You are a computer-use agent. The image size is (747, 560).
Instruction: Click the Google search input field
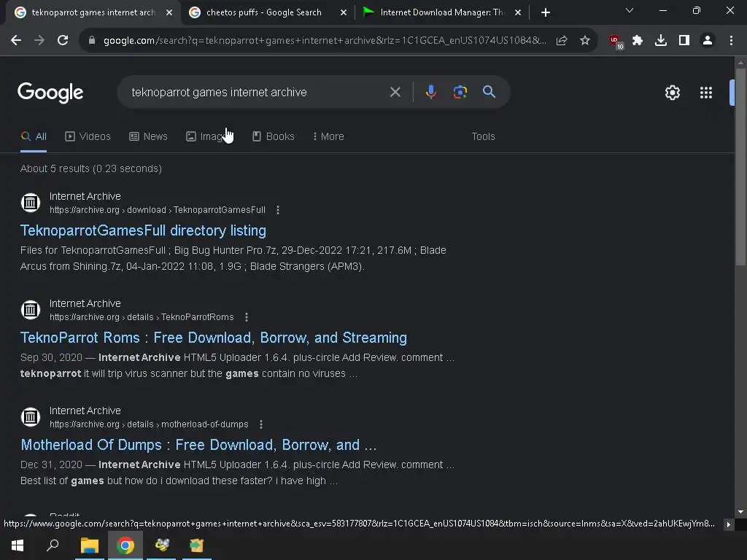(258, 92)
